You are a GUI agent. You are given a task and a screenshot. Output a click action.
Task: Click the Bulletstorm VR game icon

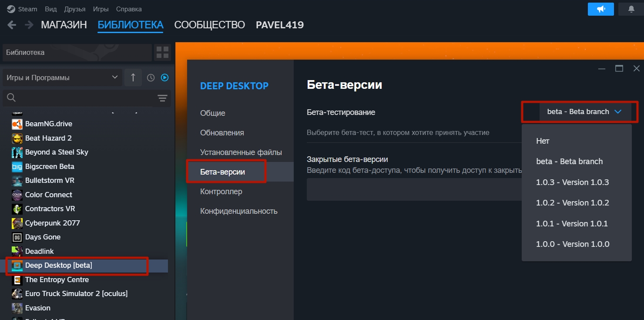(17, 181)
